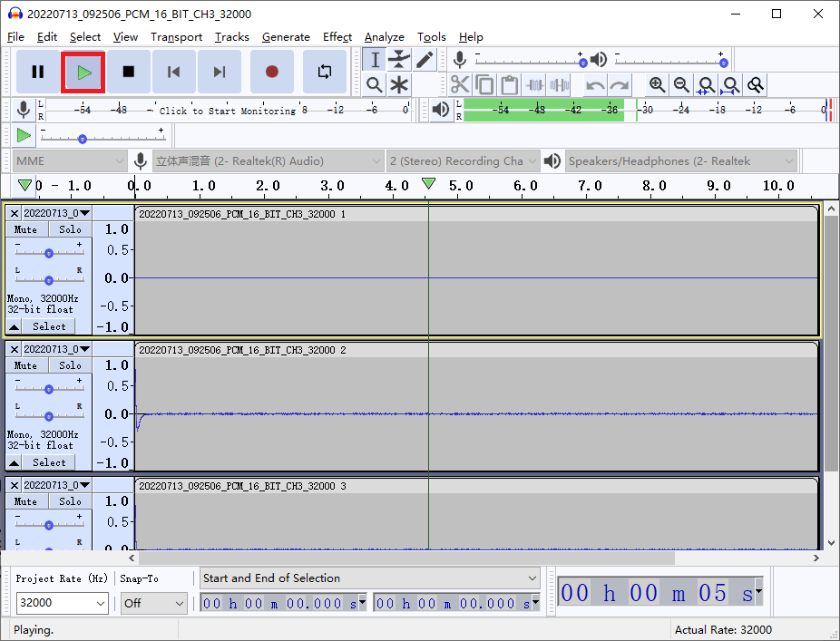Open Start and End of Selection dropdown
The height and width of the screenshot is (641, 840).
coord(369,578)
